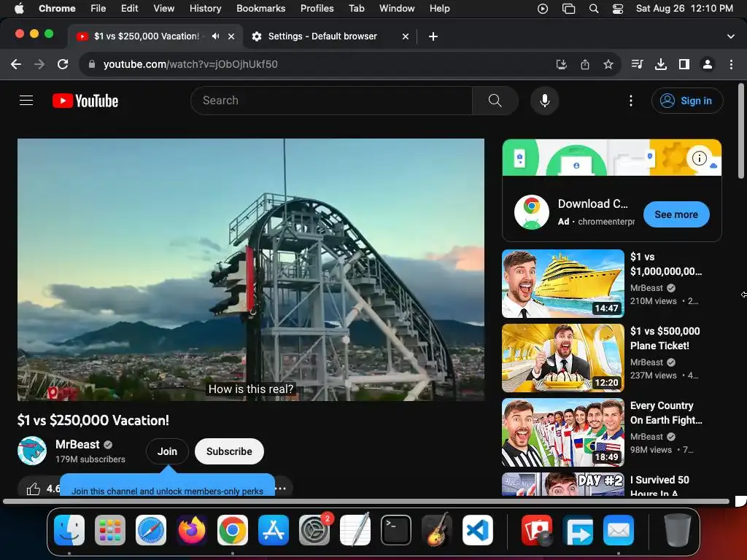Screen dimensions: 747x560
Task: Open Screen Mirroring icon in menu bar
Action: (x=569, y=9)
